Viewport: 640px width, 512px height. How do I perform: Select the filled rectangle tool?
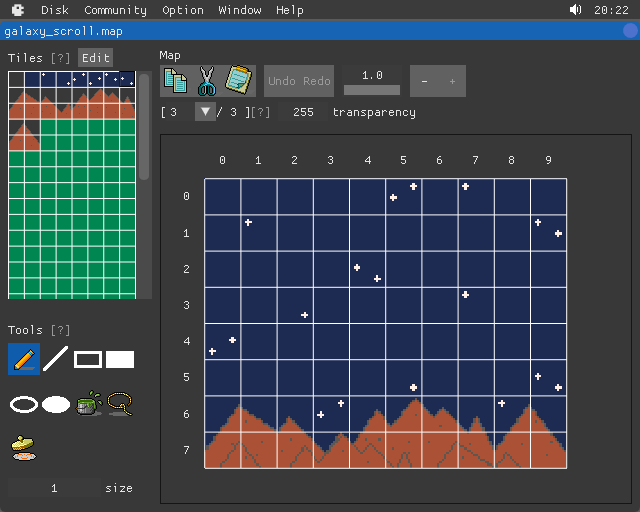tap(120, 359)
